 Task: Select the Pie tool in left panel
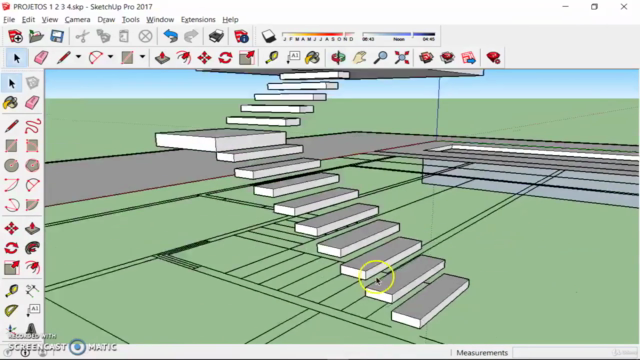32,204
